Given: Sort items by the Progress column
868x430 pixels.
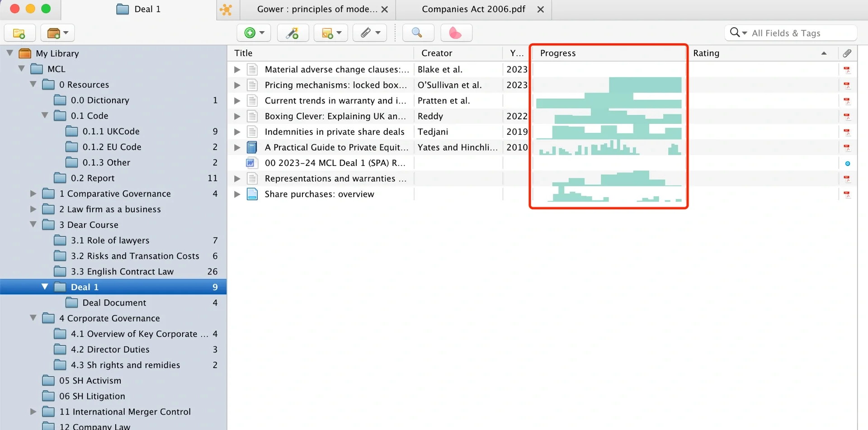Looking at the screenshot, I should click(x=609, y=53).
